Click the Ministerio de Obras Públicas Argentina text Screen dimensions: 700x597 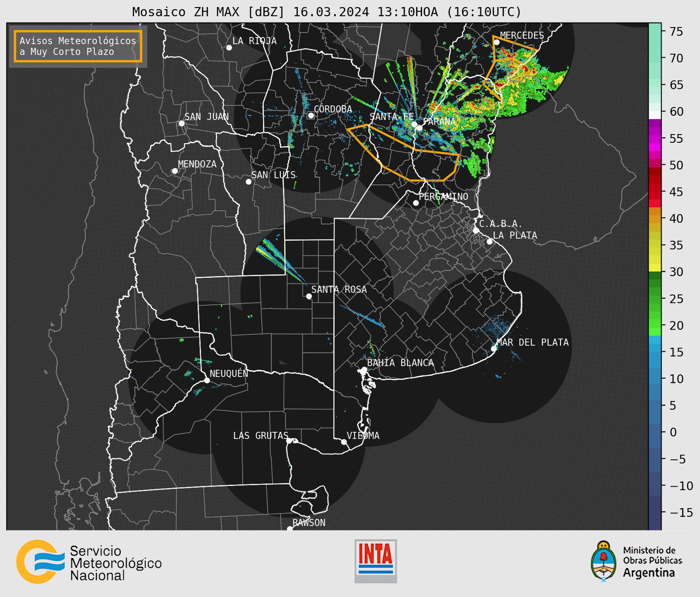tap(652, 562)
